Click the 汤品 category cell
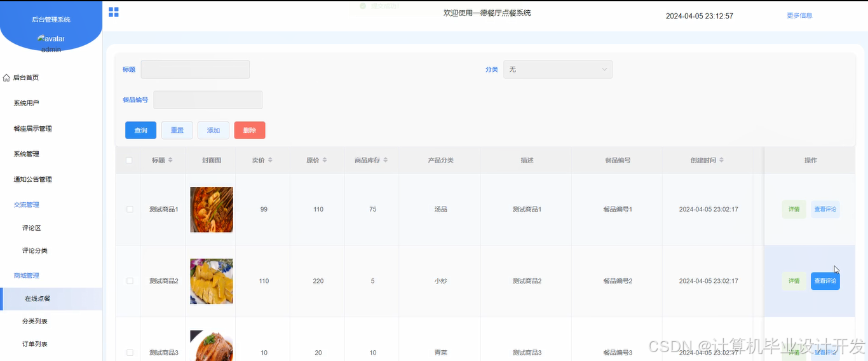The image size is (868, 361). pos(440,209)
